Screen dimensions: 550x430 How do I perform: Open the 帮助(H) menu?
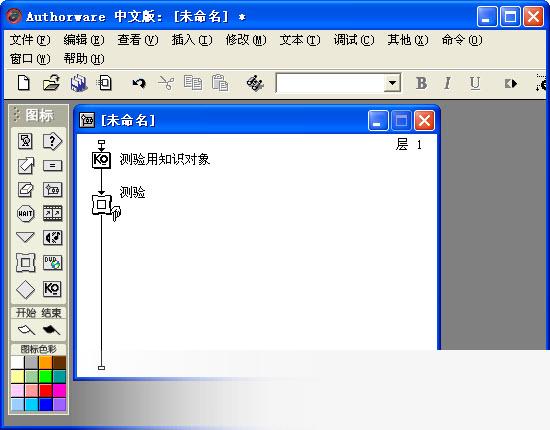(x=84, y=59)
